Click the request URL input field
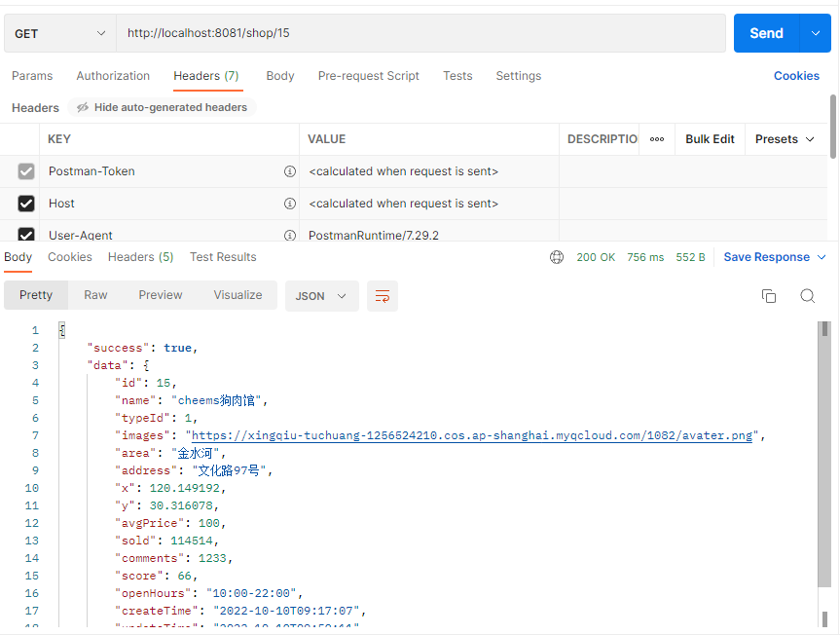The height and width of the screenshot is (635, 840). click(x=419, y=33)
